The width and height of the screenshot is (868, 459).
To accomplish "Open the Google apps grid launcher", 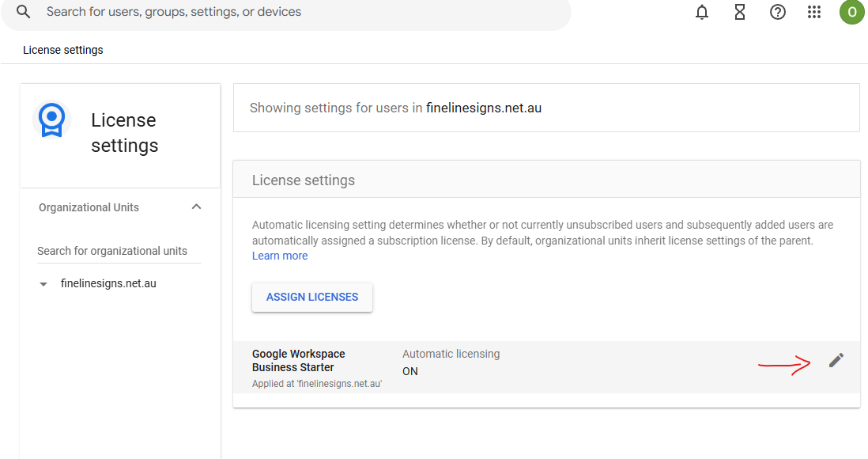I will point(814,12).
